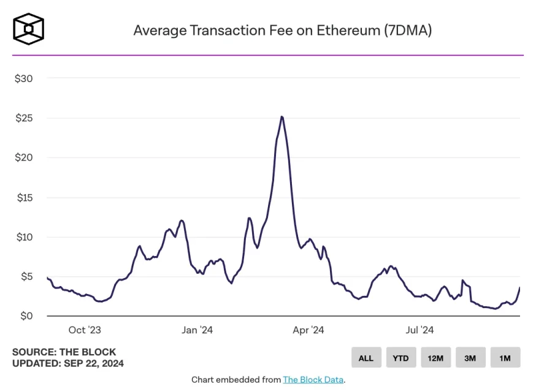Select the $10 y-axis label
The image size is (536, 392).
click(x=25, y=237)
